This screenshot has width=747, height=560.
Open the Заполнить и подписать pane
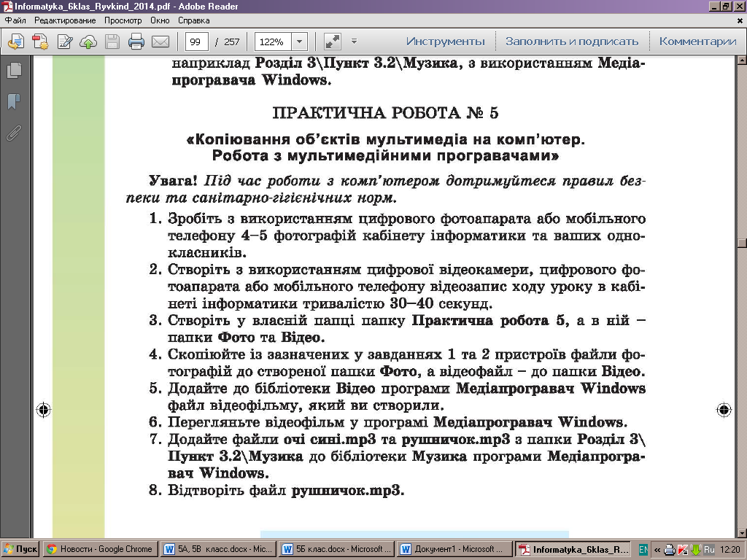pyautogui.click(x=572, y=42)
